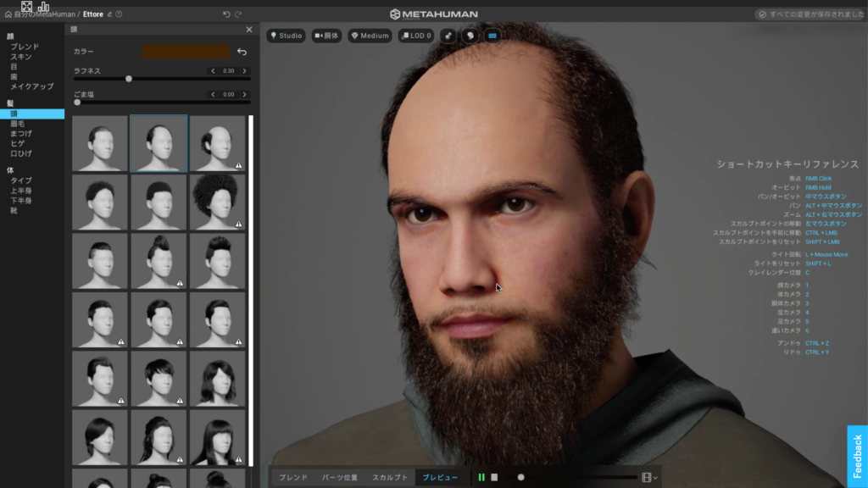Increase ラフネス with the right arrow

click(245, 71)
